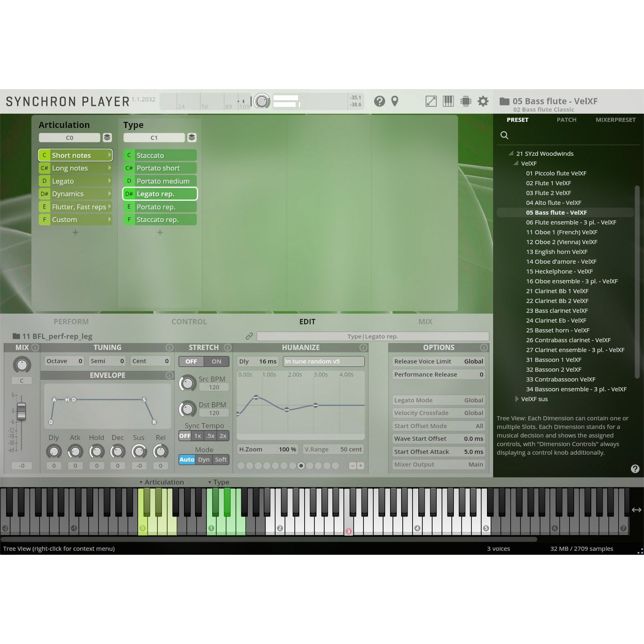Switch to the EDIT tab
The image size is (644, 644).
click(307, 322)
